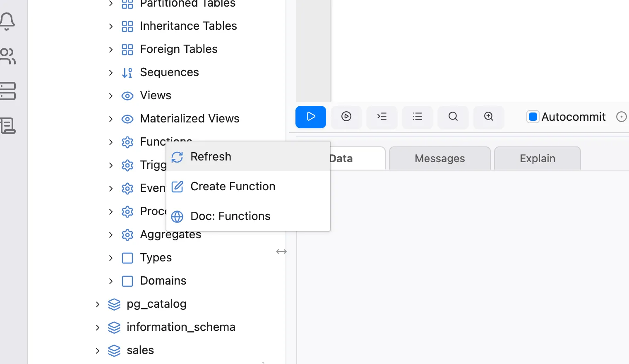Select the Foreign Tables label
Screen dimensions: 629x364
179,49
